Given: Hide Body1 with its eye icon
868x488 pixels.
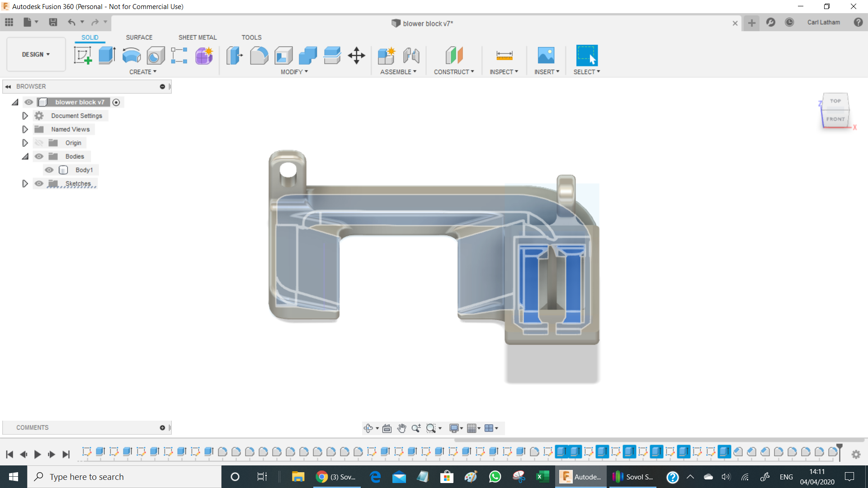Looking at the screenshot, I should click(49, 170).
